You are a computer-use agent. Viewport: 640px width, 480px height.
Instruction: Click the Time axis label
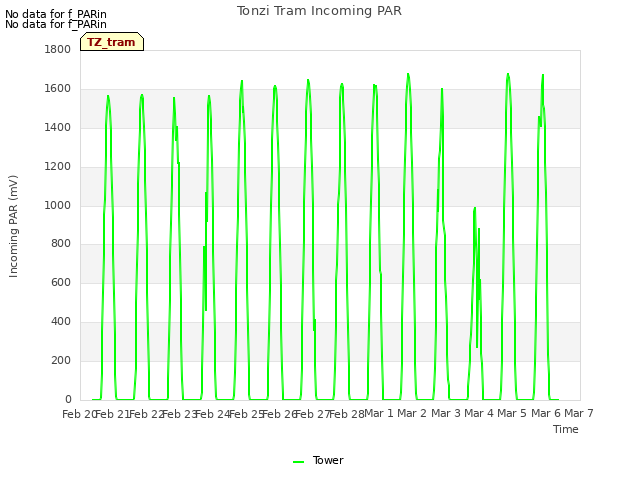[x=566, y=429]
